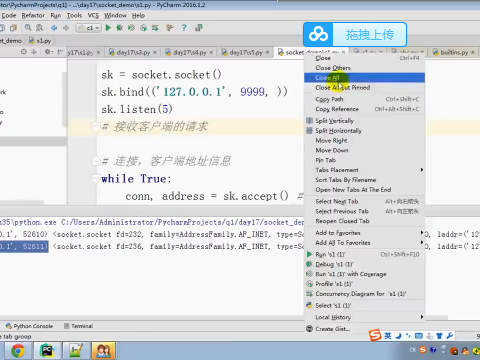Open Help via the blue question mark icon
The image size is (480, 360).
pyautogui.click(x=184, y=28)
